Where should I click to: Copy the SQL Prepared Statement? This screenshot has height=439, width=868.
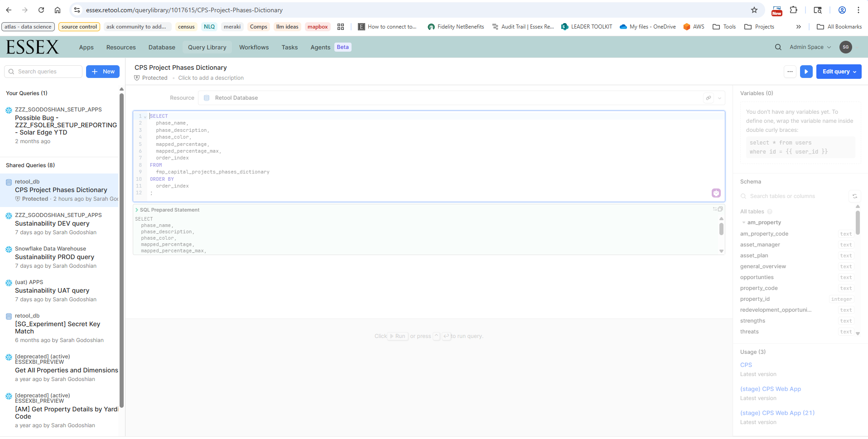[720, 209]
